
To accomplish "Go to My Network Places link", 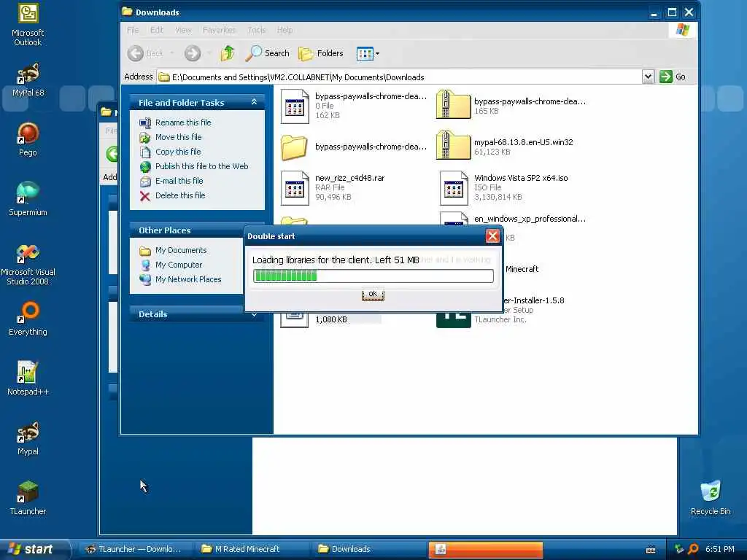I will pos(188,279).
